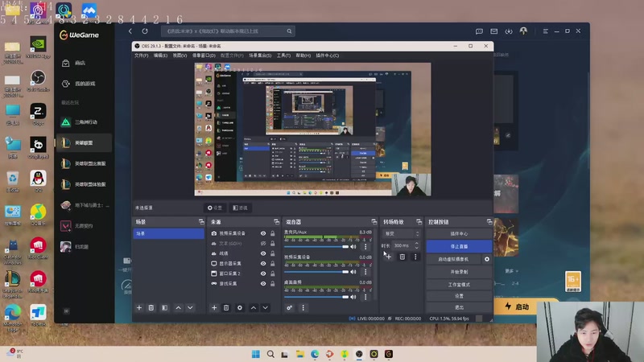This screenshot has width=644, height=362.
Task: Open the 帮助(H) menu in OBS
Action: [x=303, y=56]
